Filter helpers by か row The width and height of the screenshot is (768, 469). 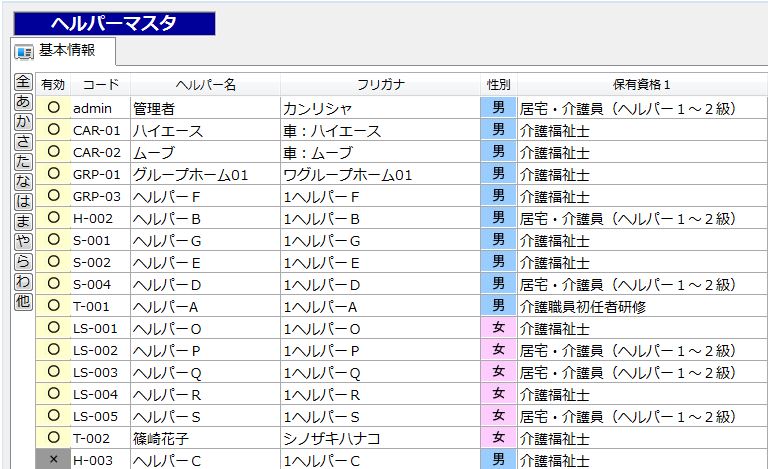(22, 122)
